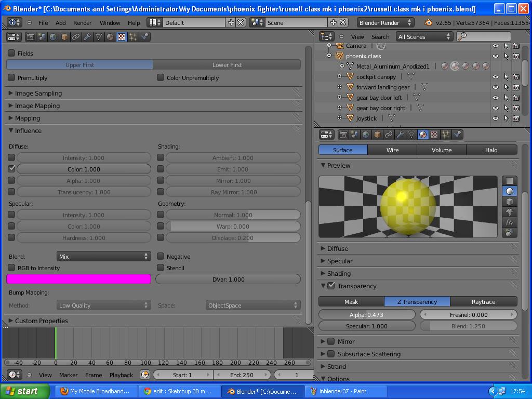532x399 pixels.
Task: Open the Material properties tab (sphere icon)
Action: tap(423, 135)
